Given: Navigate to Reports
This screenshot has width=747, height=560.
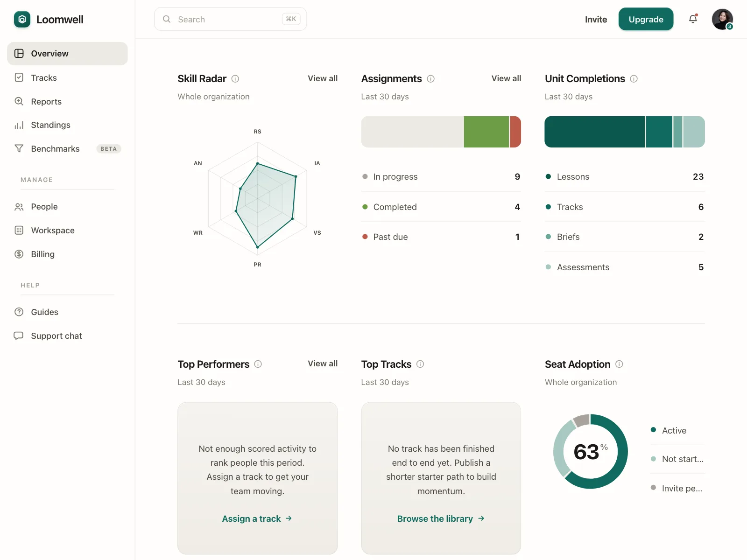Looking at the screenshot, I should pyautogui.click(x=67, y=101).
